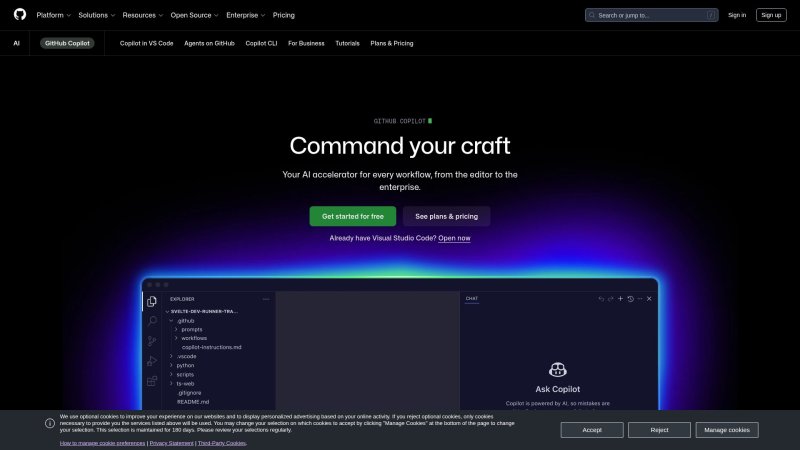Reject optional cookies
The height and width of the screenshot is (450, 800).
[659, 430]
